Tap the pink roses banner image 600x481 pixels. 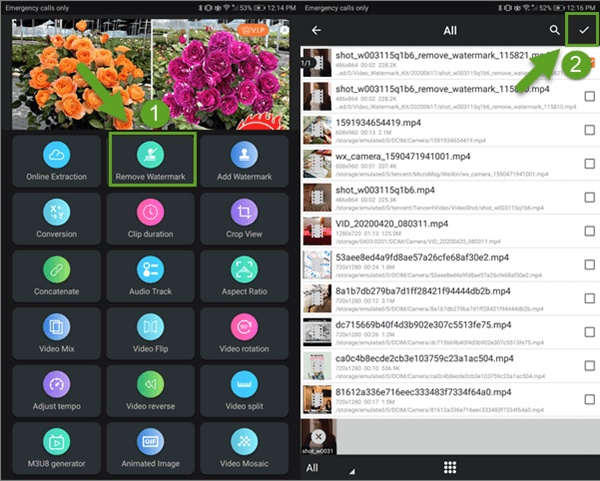(221, 75)
